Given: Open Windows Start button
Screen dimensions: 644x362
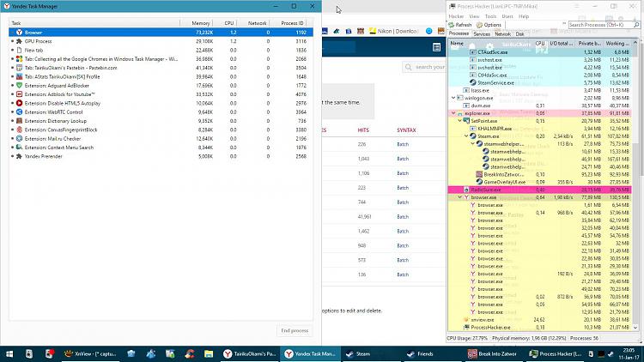Looking at the screenshot, I should coord(9,353).
